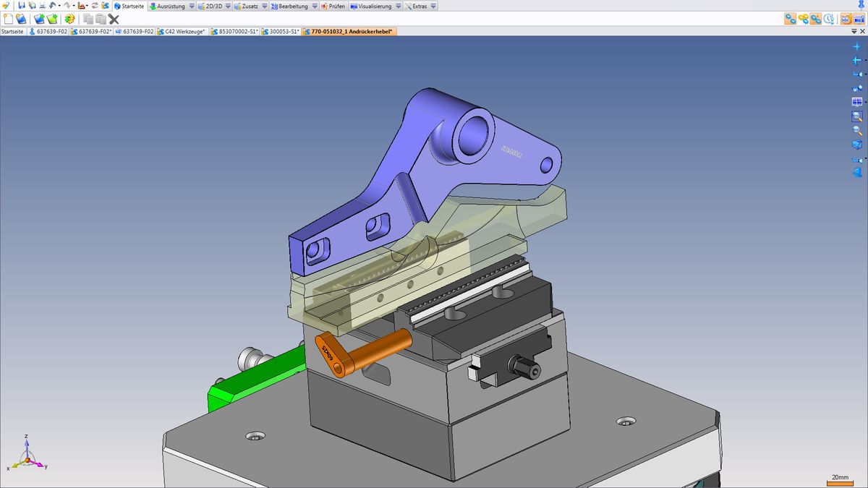Toggle the last highlighted icon at top right
Screen dimensions: 868x488
[x=859, y=19]
